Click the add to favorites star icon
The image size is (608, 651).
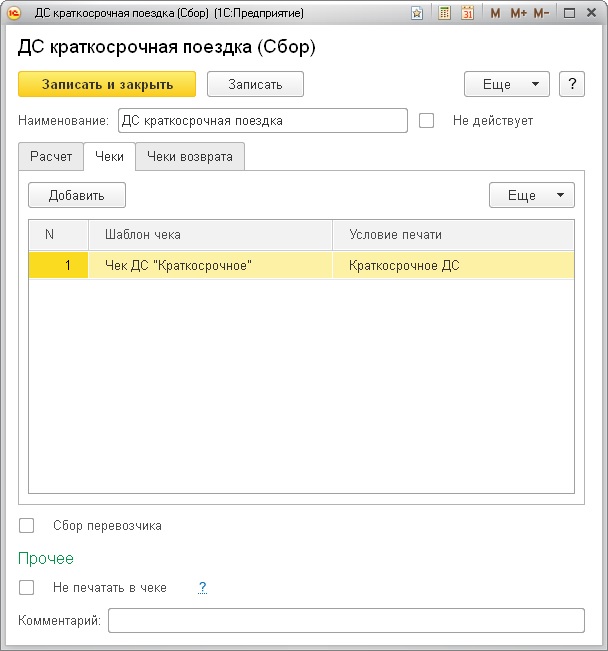pyautogui.click(x=417, y=13)
